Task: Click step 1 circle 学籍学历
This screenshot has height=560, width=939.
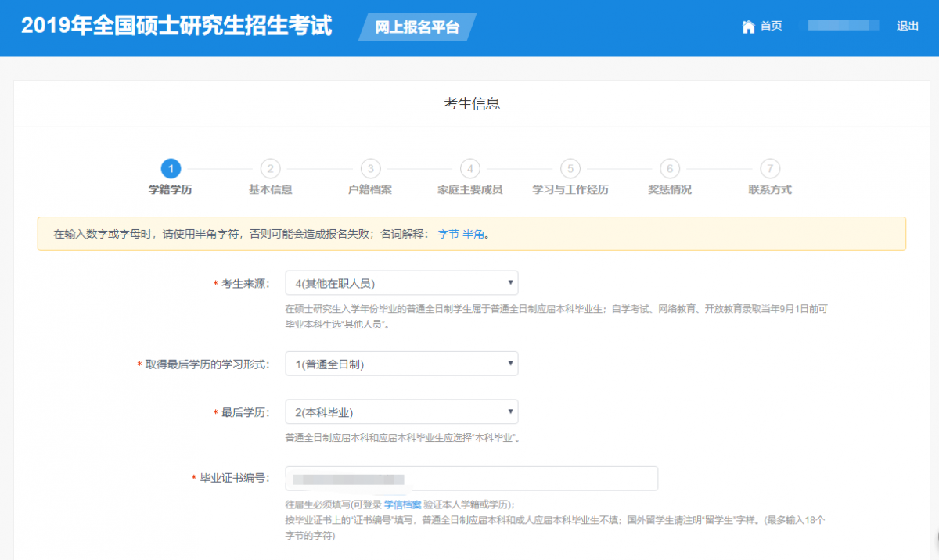Action: point(171,168)
